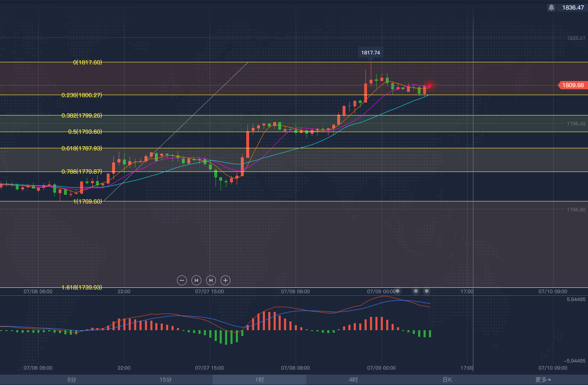This screenshot has width=588, height=385.
Task: Click the 1817.74 high price tooltip
Action: [370, 53]
